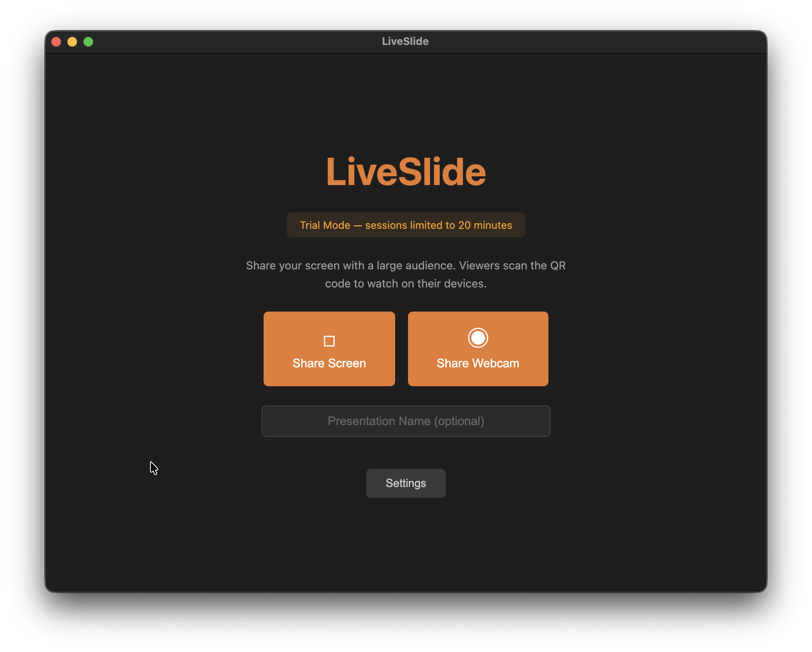Click the 20 minute trial limit message
812x652 pixels.
(x=406, y=225)
